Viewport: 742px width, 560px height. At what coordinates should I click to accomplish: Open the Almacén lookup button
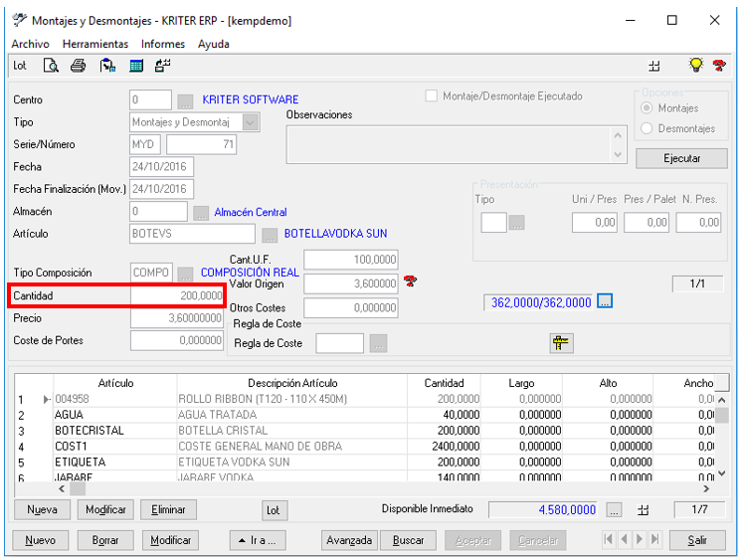click(x=201, y=213)
